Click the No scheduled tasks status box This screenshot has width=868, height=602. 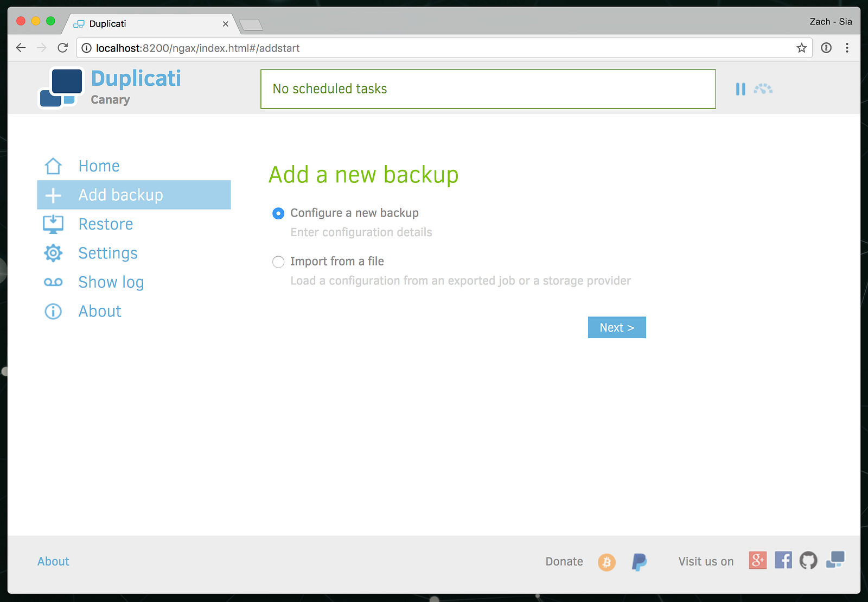(x=488, y=89)
